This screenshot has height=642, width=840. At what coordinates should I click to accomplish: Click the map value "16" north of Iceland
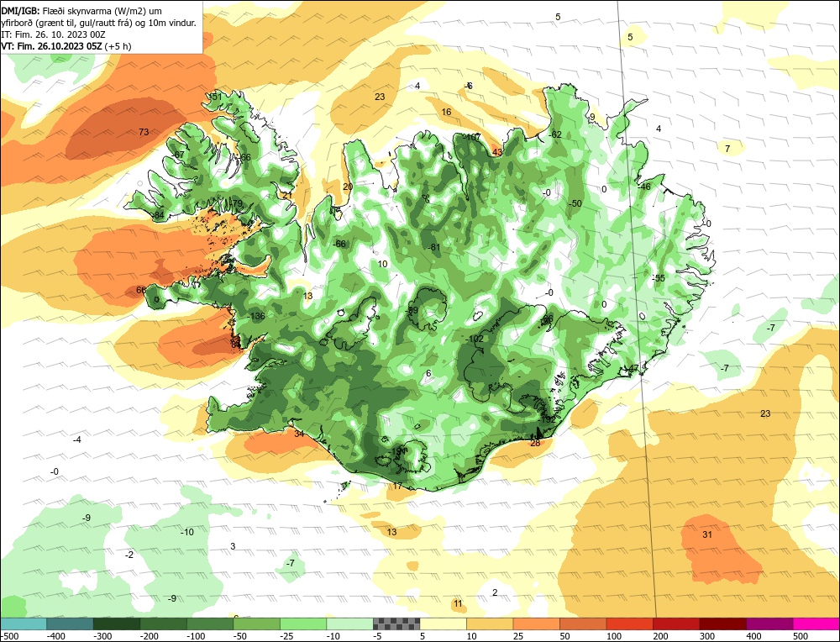pyautogui.click(x=446, y=112)
